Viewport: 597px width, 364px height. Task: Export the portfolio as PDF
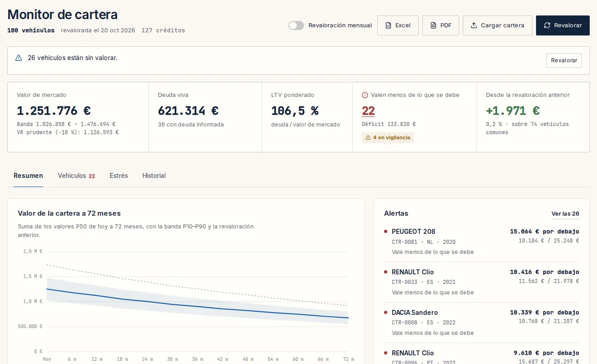[x=440, y=25]
